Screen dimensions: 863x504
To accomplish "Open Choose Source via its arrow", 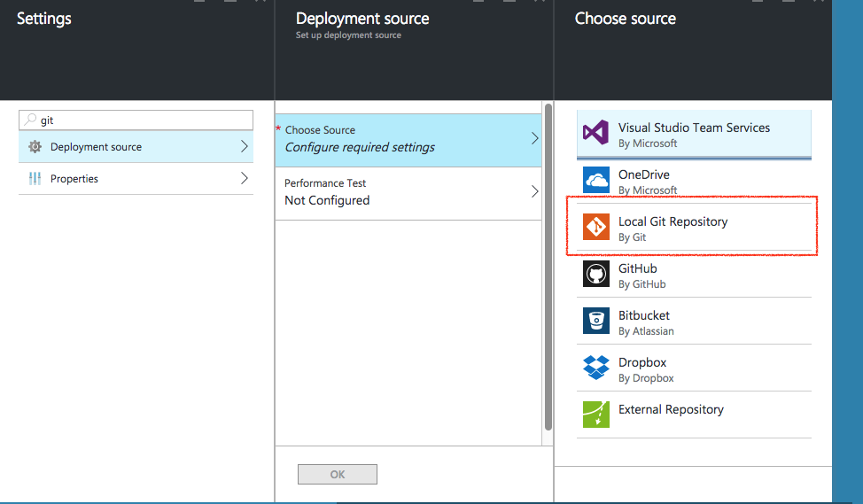I will coord(534,138).
